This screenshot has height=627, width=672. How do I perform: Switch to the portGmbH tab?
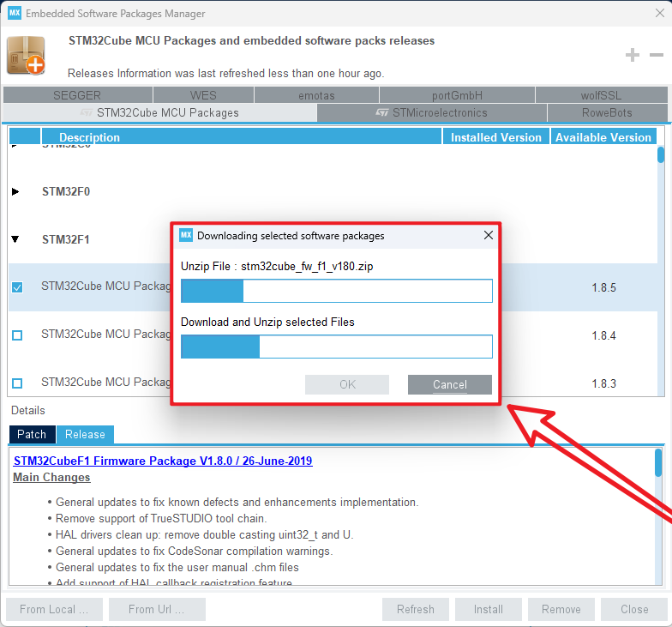point(457,94)
